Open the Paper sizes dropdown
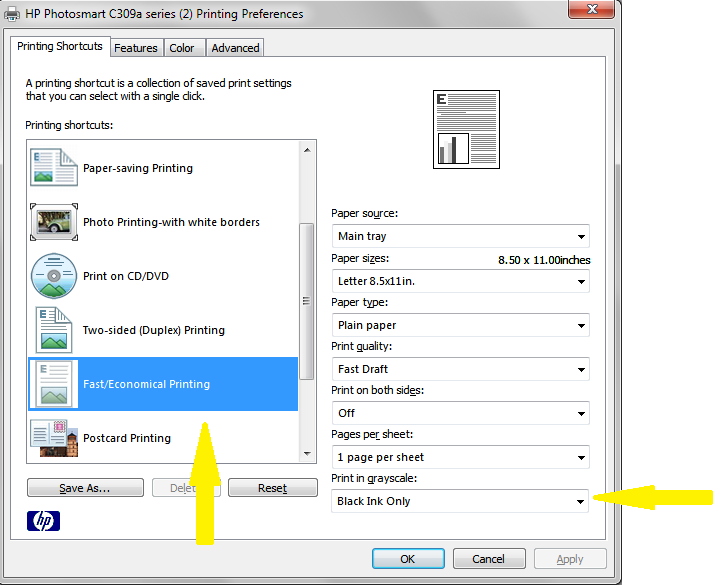The image size is (715, 587). [x=461, y=281]
